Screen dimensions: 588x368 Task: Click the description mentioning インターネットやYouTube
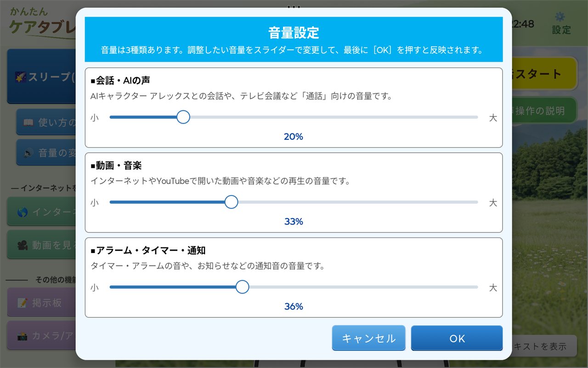[x=220, y=181]
